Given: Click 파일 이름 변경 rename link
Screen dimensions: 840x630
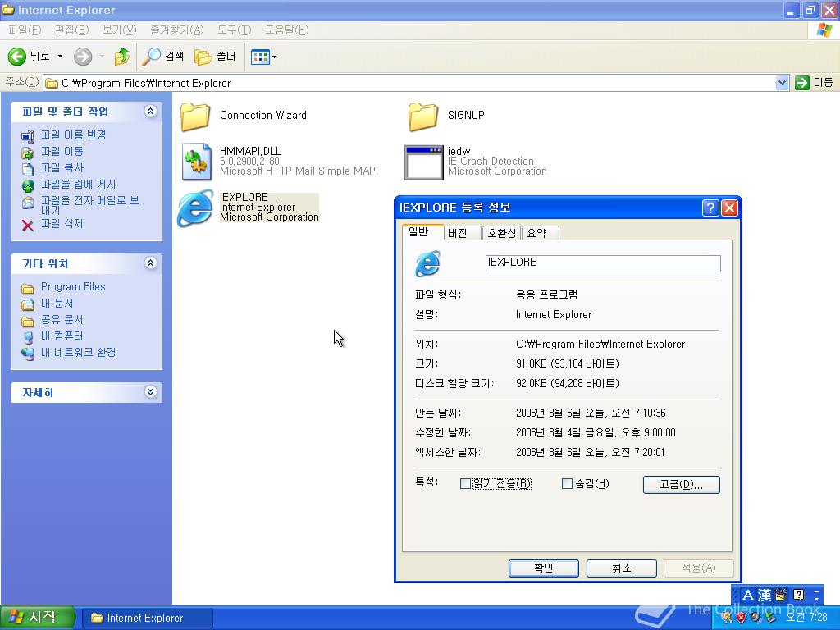Looking at the screenshot, I should [x=73, y=135].
